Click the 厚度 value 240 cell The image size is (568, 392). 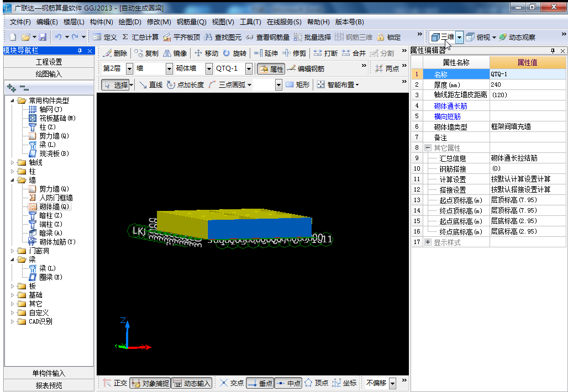528,84
